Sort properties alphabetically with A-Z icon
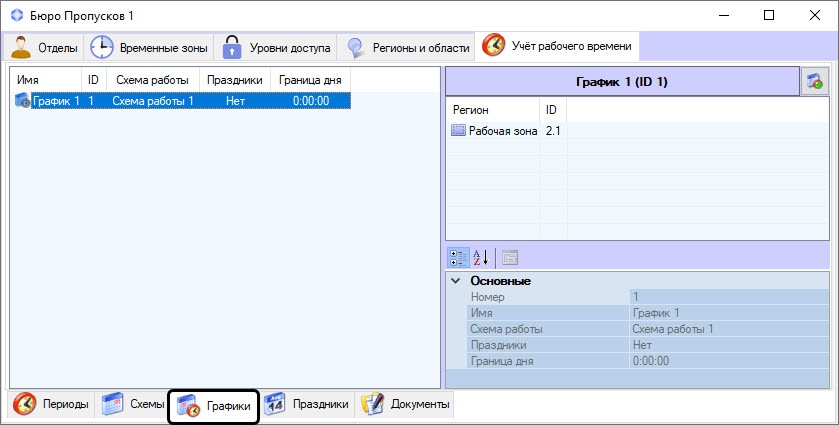The height and width of the screenshot is (425, 839). coord(481,257)
